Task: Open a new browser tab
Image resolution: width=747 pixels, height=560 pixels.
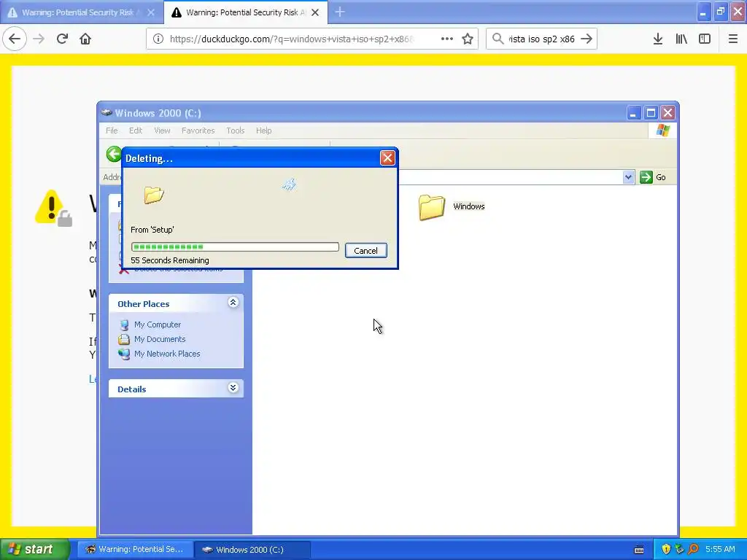Action: (340, 12)
